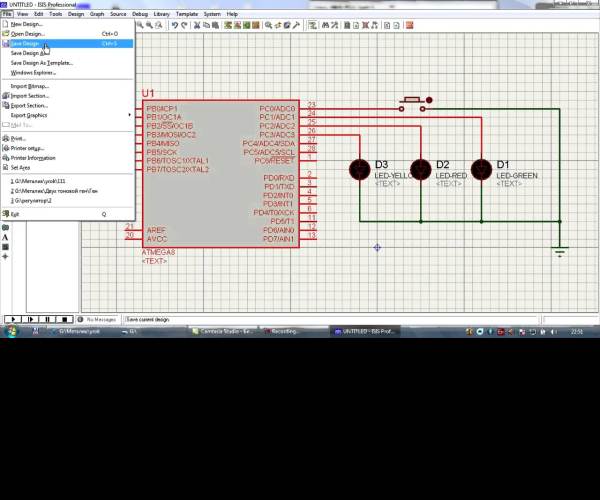Select the D1 LED-GREEN component
Screen dimensions: 600x500
[481, 169]
